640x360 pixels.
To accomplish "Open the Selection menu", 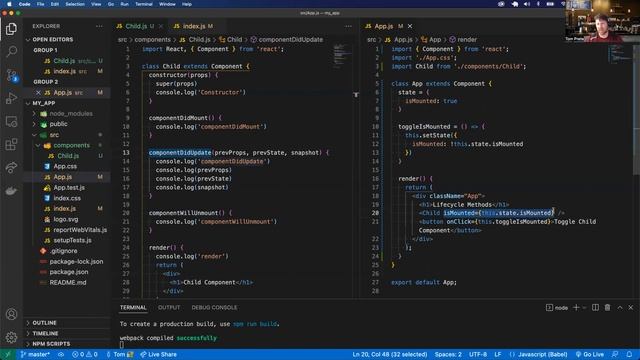I will [75, 4].
